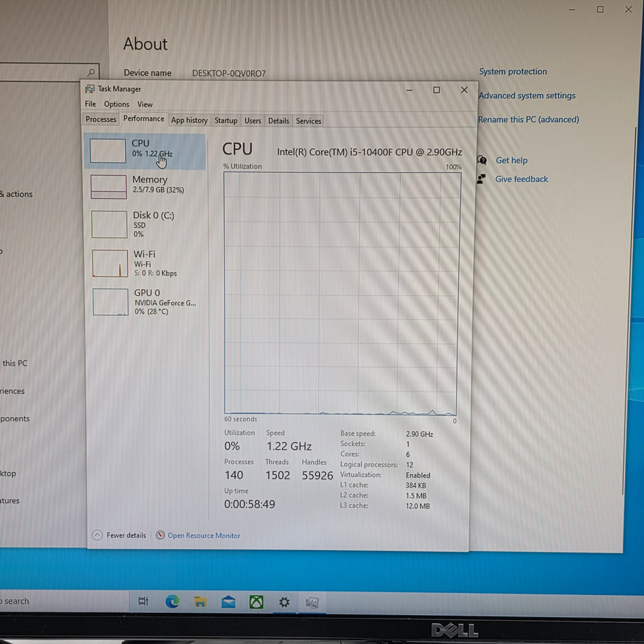
Task: Click the Resource Monitor gauge icon
Action: coord(160,535)
